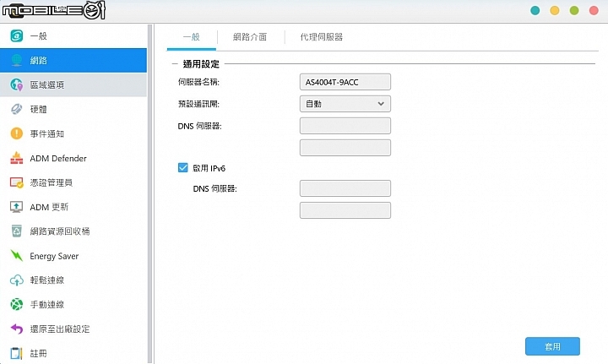Collapse the 通用設定 section
Image resolution: width=608 pixels, height=364 pixels.
(x=175, y=64)
